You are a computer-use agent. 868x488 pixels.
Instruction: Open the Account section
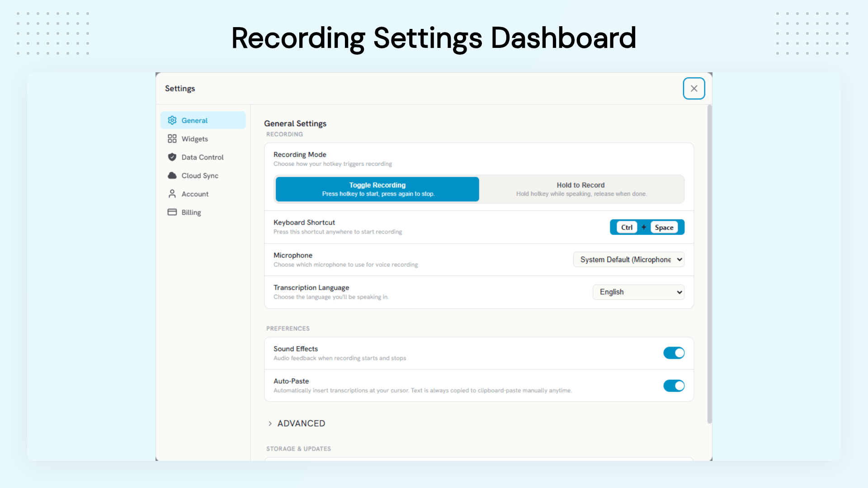pyautogui.click(x=203, y=194)
